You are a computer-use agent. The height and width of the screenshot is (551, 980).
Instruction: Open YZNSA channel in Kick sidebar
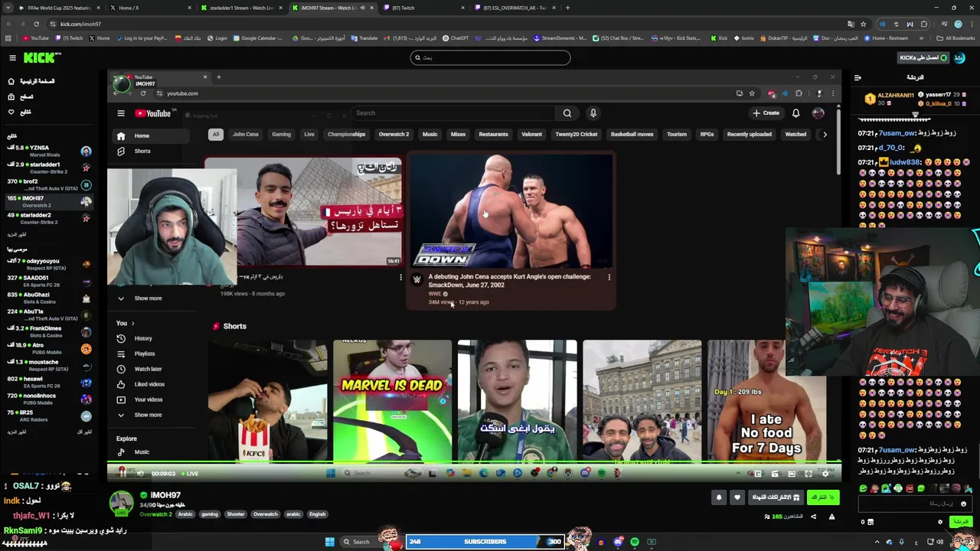[50, 151]
